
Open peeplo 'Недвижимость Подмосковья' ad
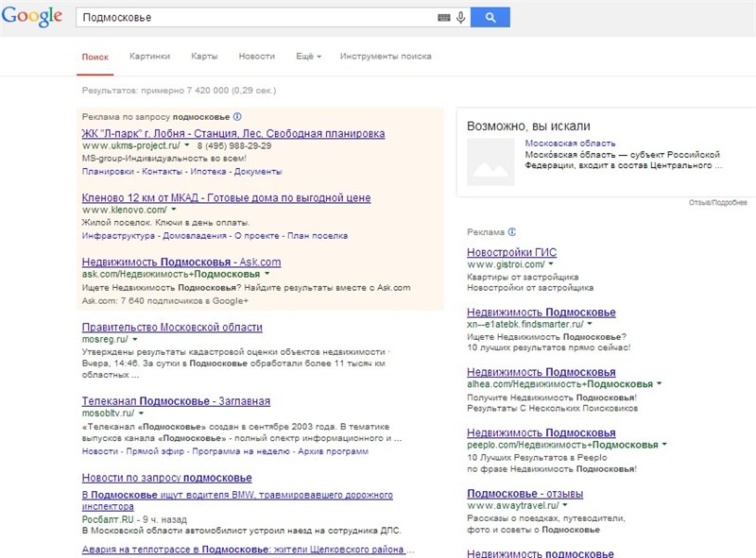[541, 432]
